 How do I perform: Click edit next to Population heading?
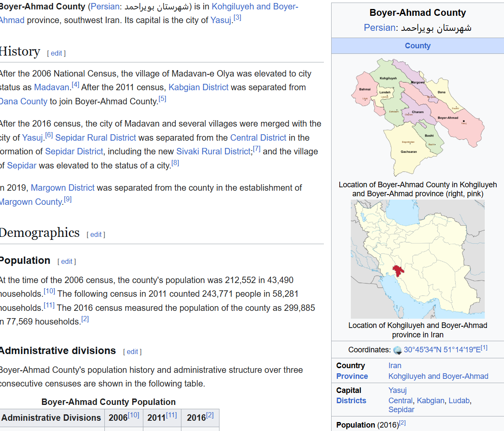click(67, 262)
